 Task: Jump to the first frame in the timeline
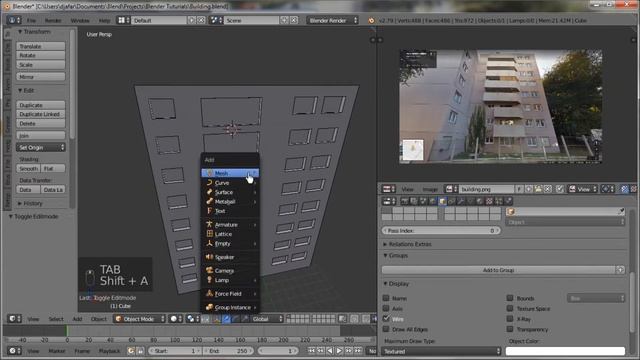click(311, 351)
